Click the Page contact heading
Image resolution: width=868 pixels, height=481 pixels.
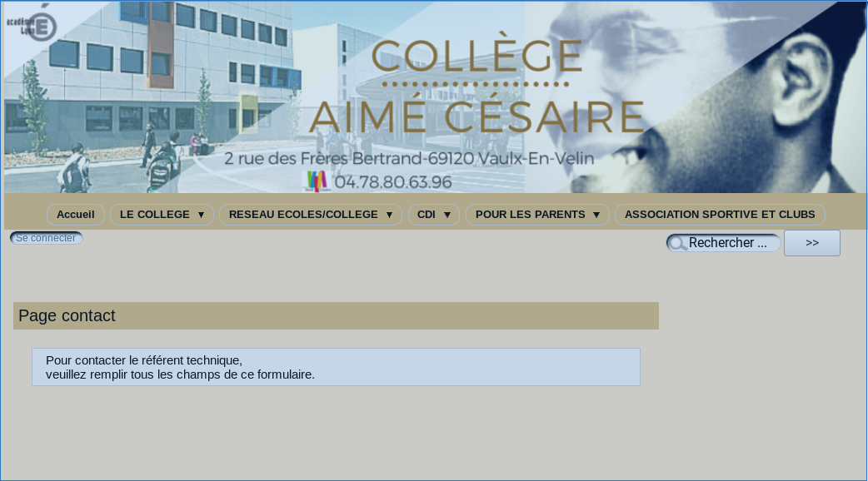coord(67,315)
